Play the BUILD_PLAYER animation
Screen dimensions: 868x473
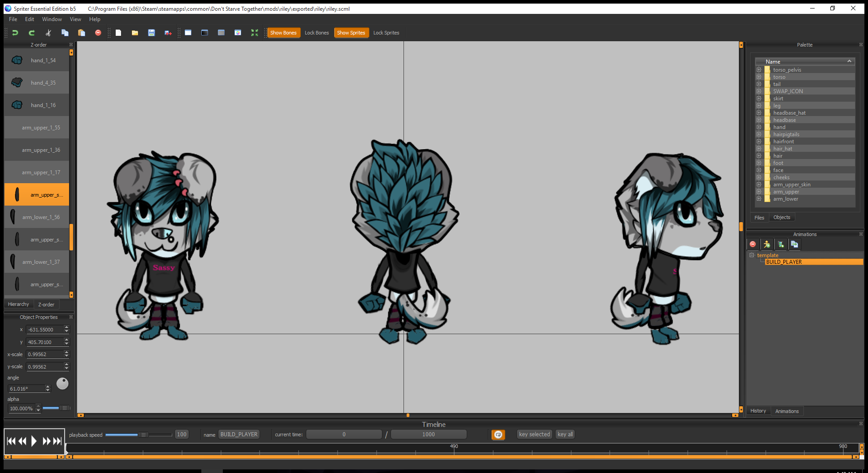coord(34,441)
